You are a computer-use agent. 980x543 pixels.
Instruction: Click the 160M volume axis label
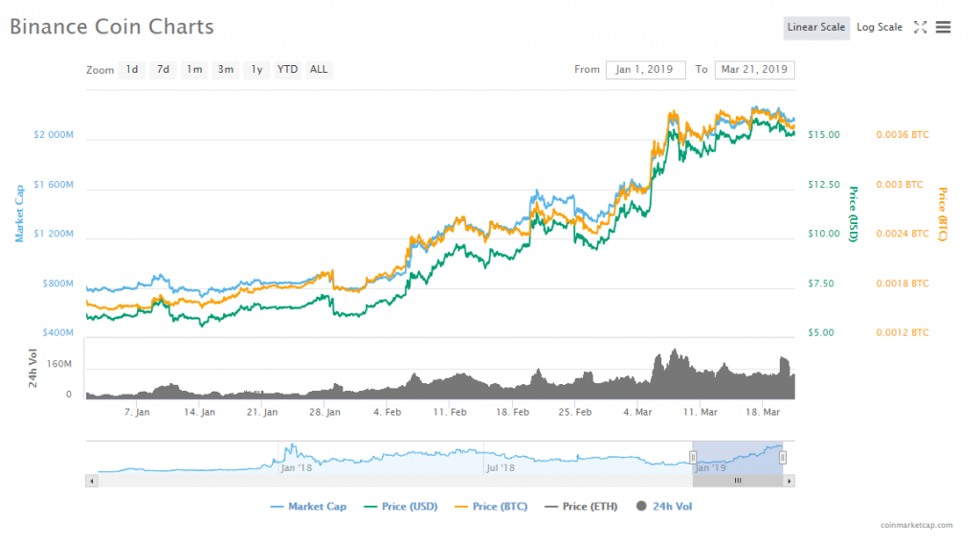(x=58, y=364)
